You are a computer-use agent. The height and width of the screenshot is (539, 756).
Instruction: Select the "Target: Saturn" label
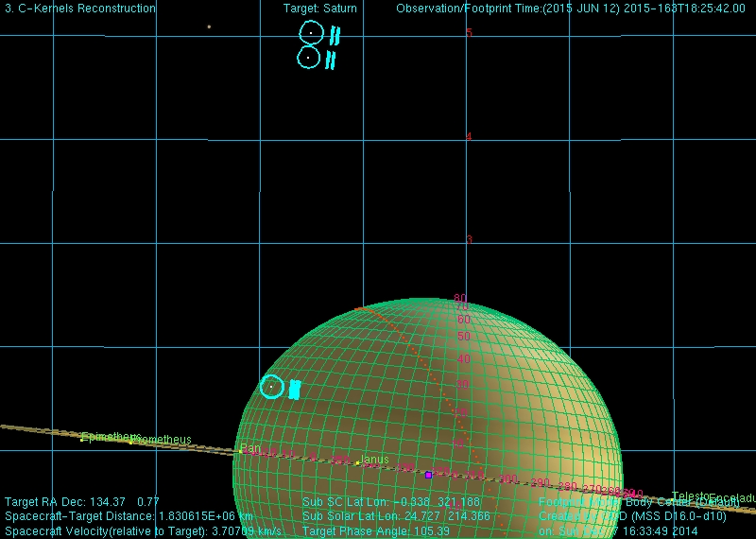click(x=320, y=9)
